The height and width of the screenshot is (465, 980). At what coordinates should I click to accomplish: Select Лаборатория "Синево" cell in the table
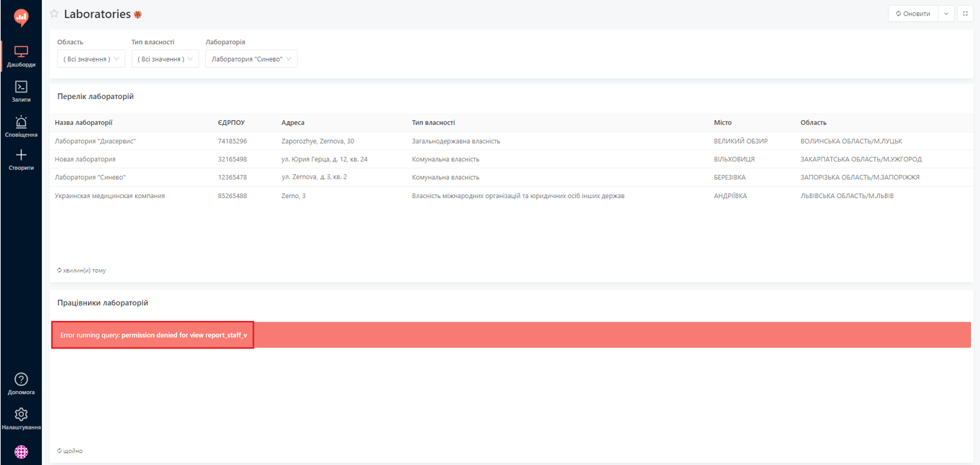[91, 178]
